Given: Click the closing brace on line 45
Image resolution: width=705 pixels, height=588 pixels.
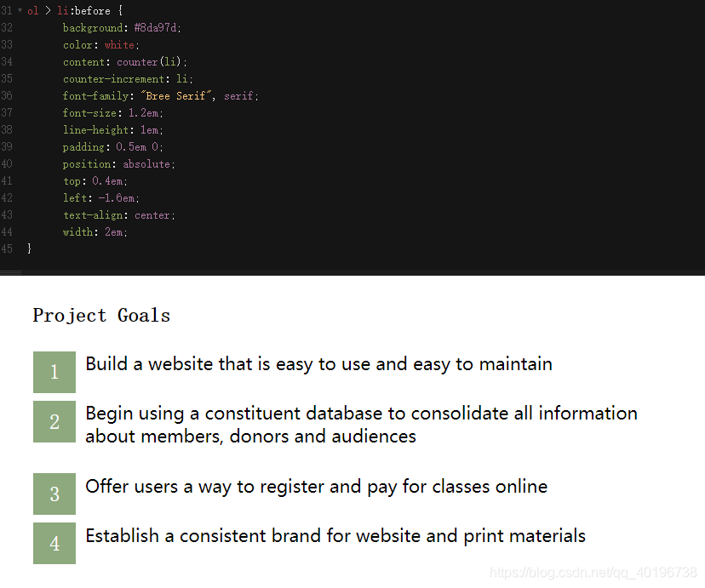Looking at the screenshot, I should click(x=29, y=248).
